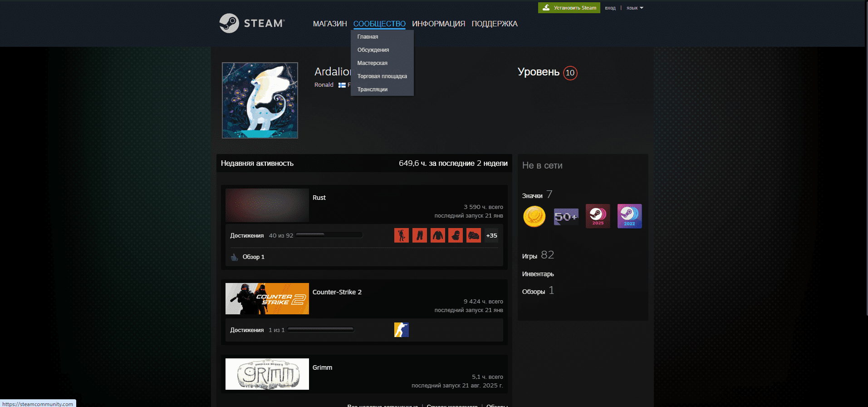Open the Counter-Strike 2 Достижения link

click(x=247, y=330)
